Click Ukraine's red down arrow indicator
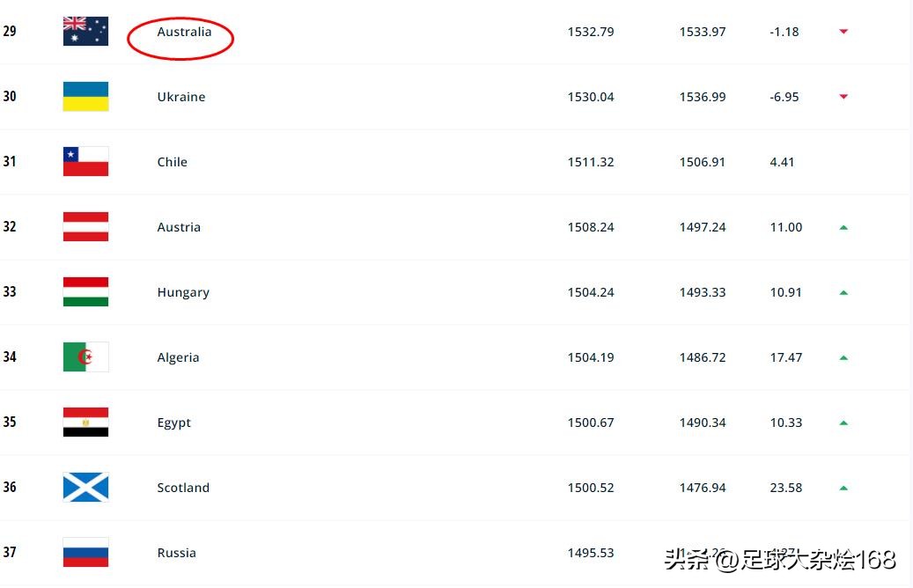This screenshot has width=913, height=588. [843, 97]
